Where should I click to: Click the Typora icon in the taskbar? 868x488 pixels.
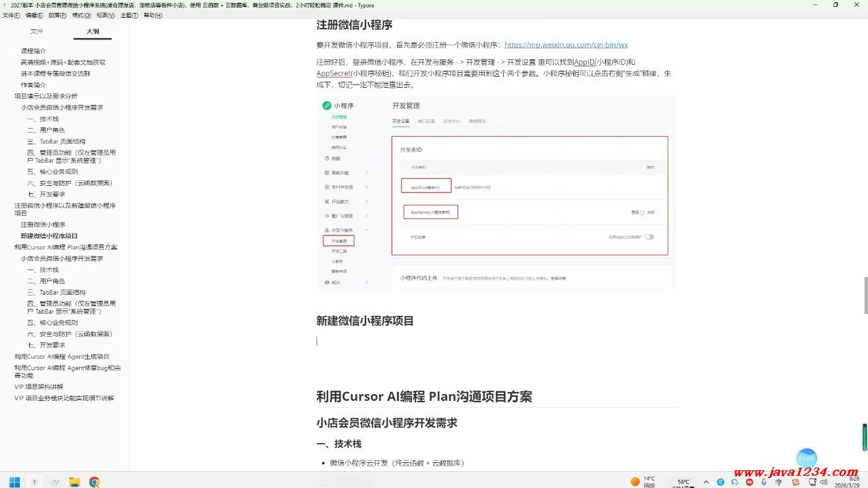[34, 482]
